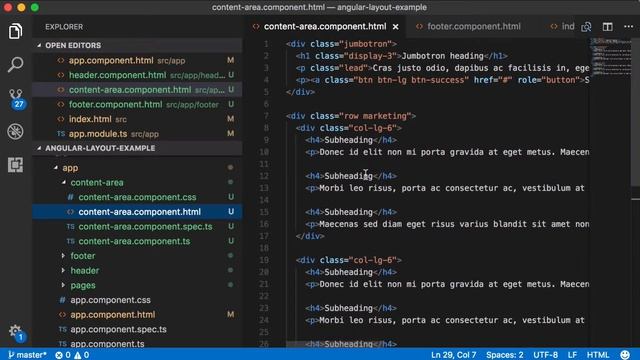Click the 'Jumbotron heading' h1 line
The width and height of the screenshot is (640, 360).
tap(402, 56)
